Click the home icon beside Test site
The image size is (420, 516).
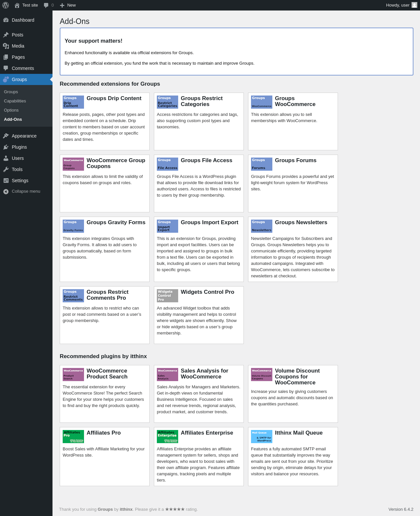pyautogui.click(x=17, y=5)
